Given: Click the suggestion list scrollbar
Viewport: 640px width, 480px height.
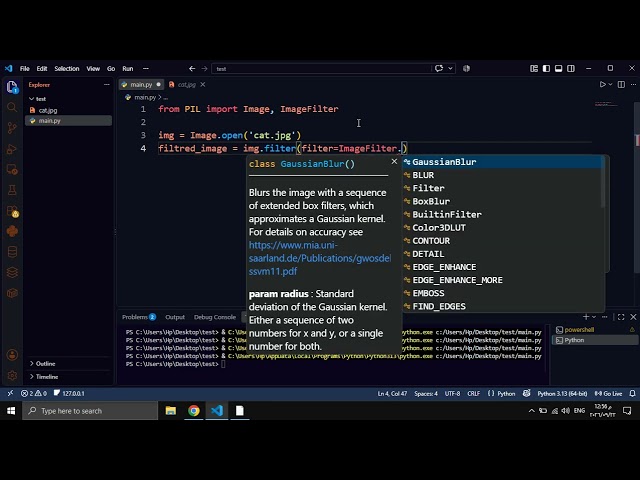Looking at the screenshot, I should click(603, 182).
